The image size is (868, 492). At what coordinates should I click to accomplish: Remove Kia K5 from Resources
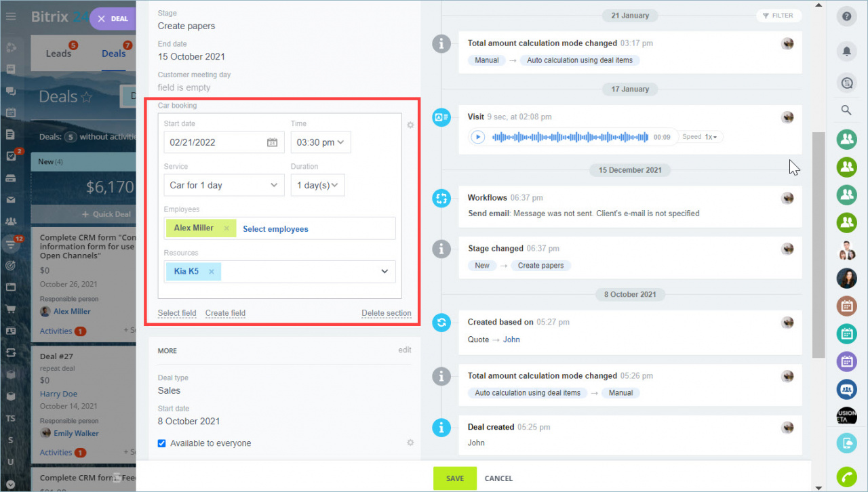[212, 272]
